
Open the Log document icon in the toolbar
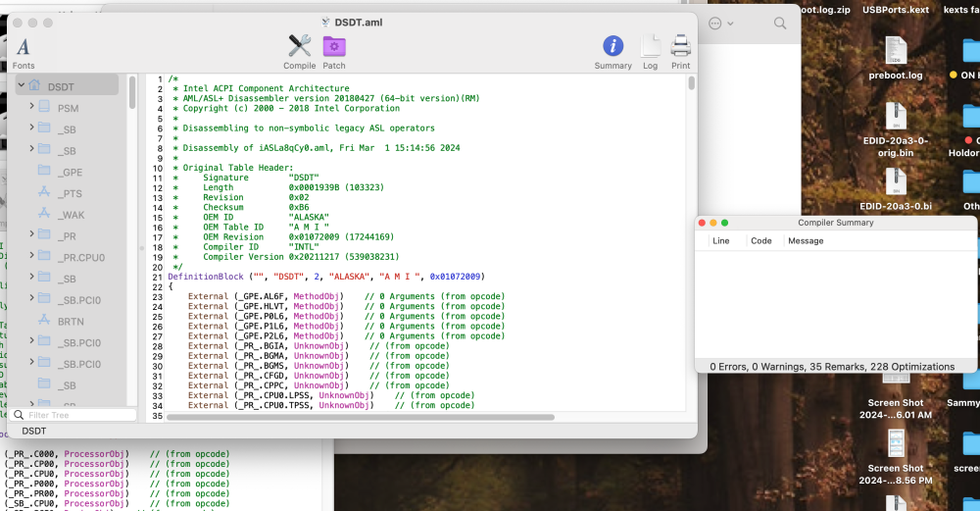pos(650,46)
